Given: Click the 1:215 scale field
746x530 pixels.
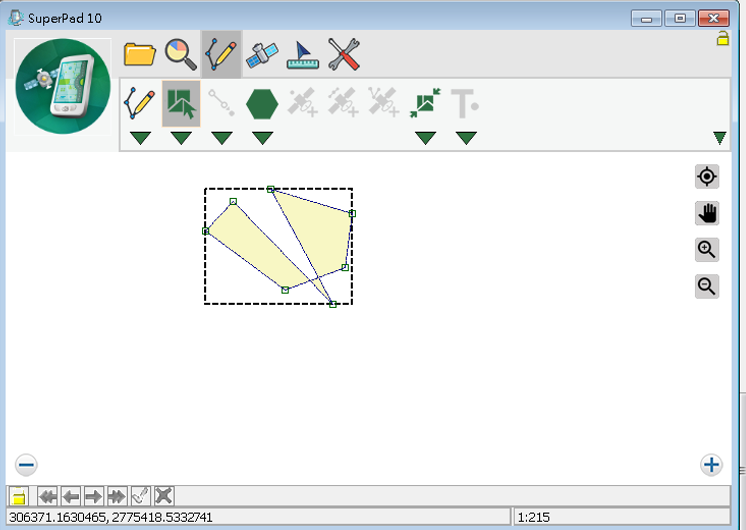Looking at the screenshot, I should pos(622,517).
